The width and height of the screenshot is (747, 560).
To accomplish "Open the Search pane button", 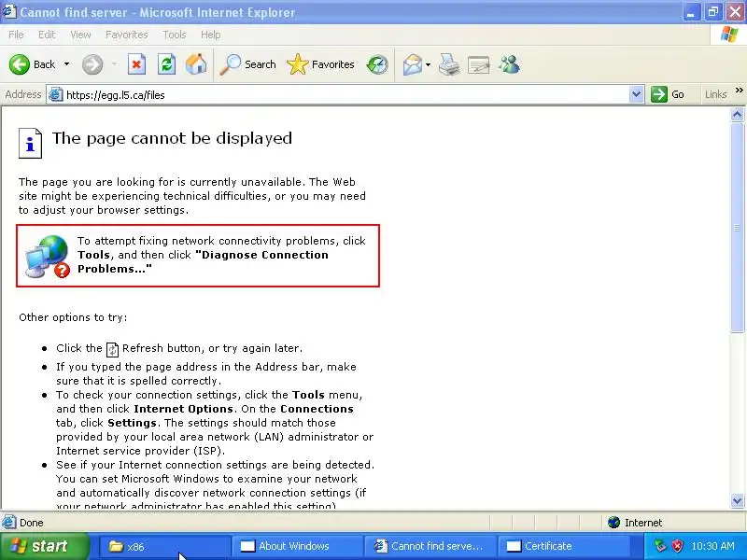I will click(247, 64).
